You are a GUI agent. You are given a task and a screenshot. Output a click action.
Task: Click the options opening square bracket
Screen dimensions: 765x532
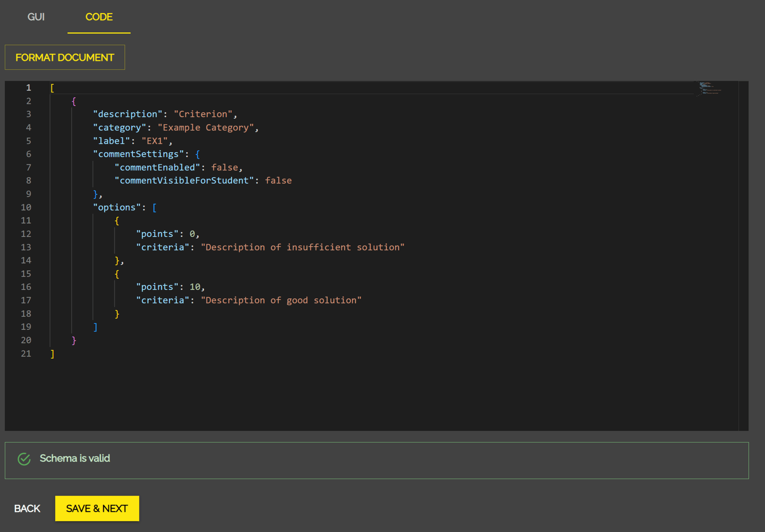[154, 207]
